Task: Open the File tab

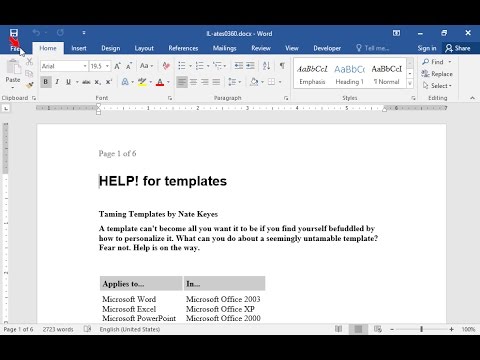Action: 15,48
